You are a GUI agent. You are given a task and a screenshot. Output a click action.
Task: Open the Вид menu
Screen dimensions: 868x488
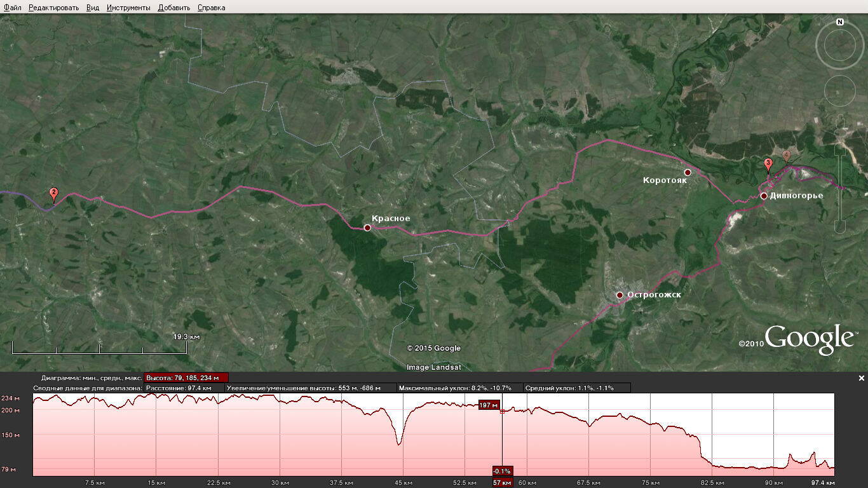(x=93, y=8)
